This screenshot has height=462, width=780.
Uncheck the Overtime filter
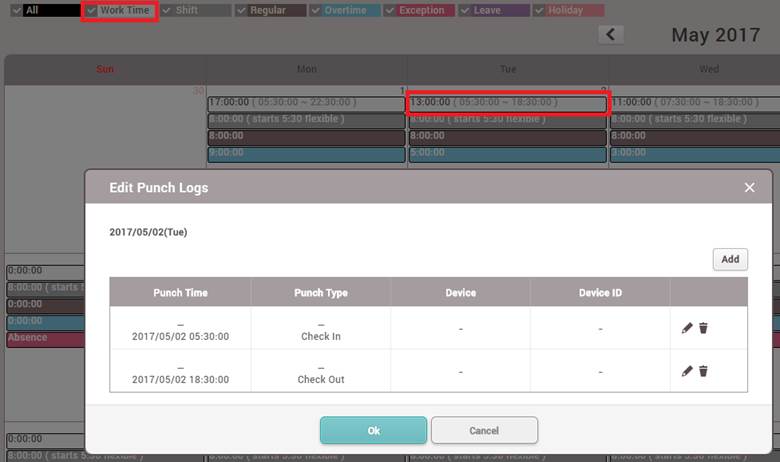(317, 11)
